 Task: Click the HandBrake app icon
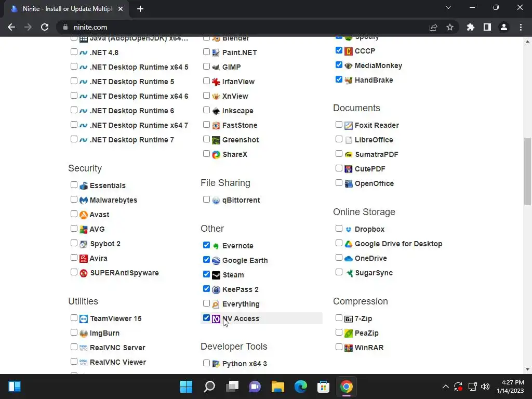click(x=349, y=81)
